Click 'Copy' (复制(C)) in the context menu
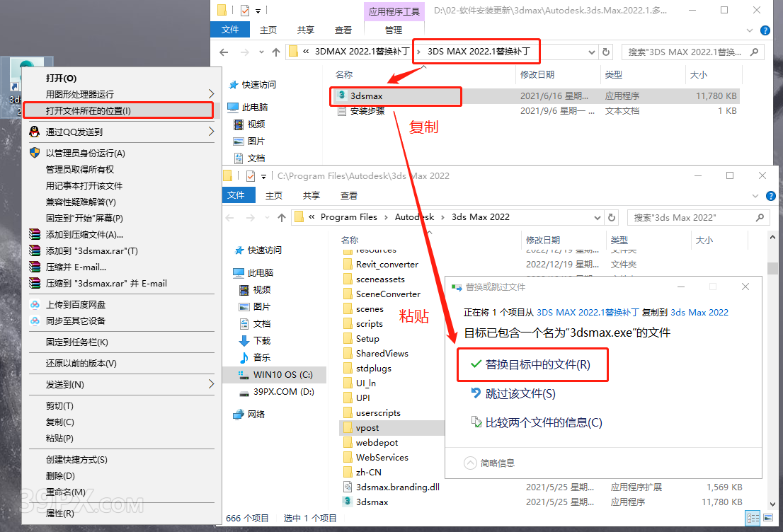This screenshot has height=532, width=783. tap(60, 422)
